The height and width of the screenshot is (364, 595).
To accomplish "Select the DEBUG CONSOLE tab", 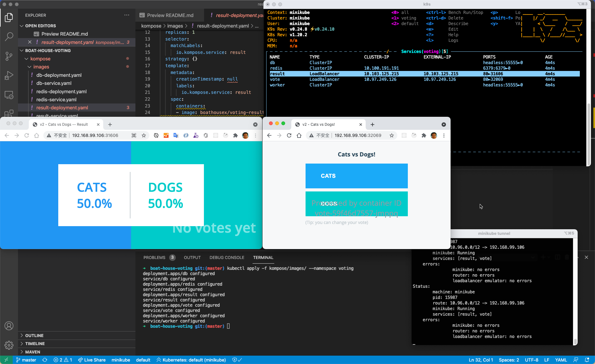I will [227, 257].
